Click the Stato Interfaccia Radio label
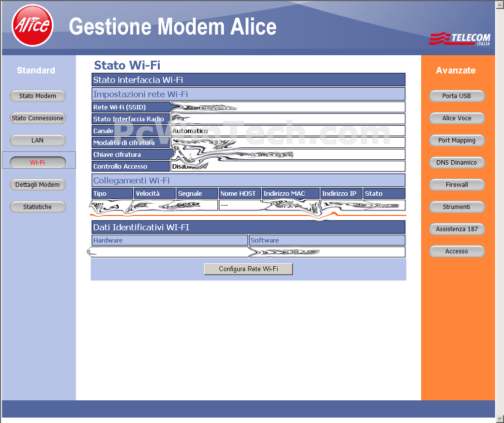 [129, 119]
